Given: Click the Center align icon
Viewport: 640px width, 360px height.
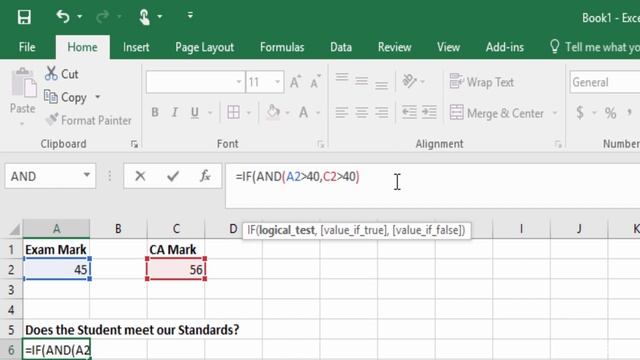Looking at the screenshot, I should (362, 112).
